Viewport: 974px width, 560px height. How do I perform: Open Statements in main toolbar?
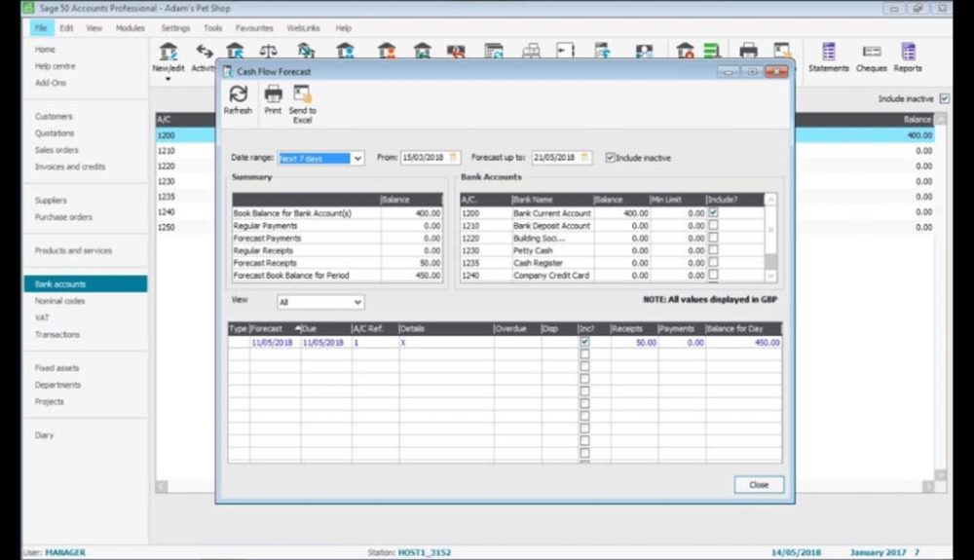click(829, 57)
